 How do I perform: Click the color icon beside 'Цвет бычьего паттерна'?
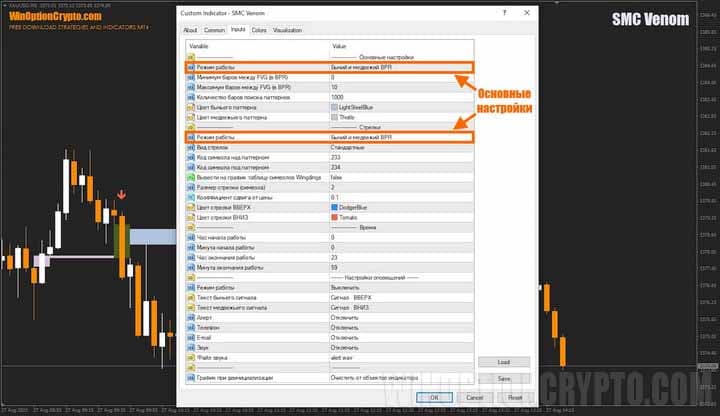(x=190, y=106)
